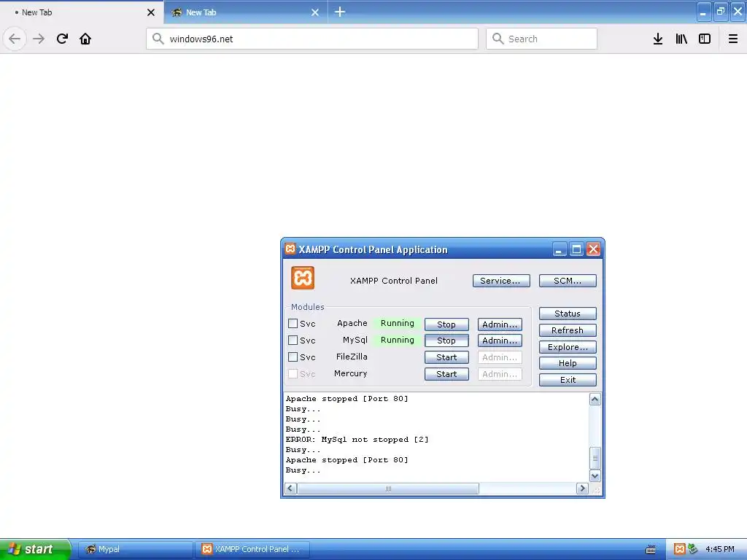Toggle the sidebar icon in toolbar
Image resolution: width=747 pixels, height=560 pixels.
click(705, 39)
